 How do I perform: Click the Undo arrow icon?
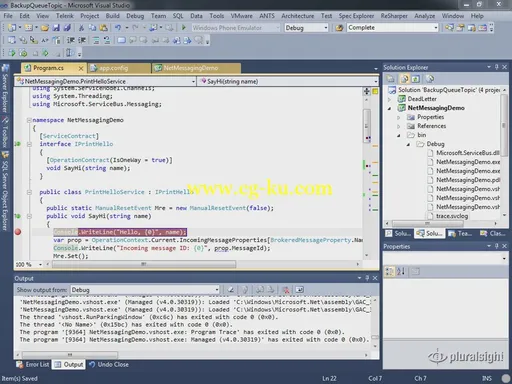[x=118, y=28]
